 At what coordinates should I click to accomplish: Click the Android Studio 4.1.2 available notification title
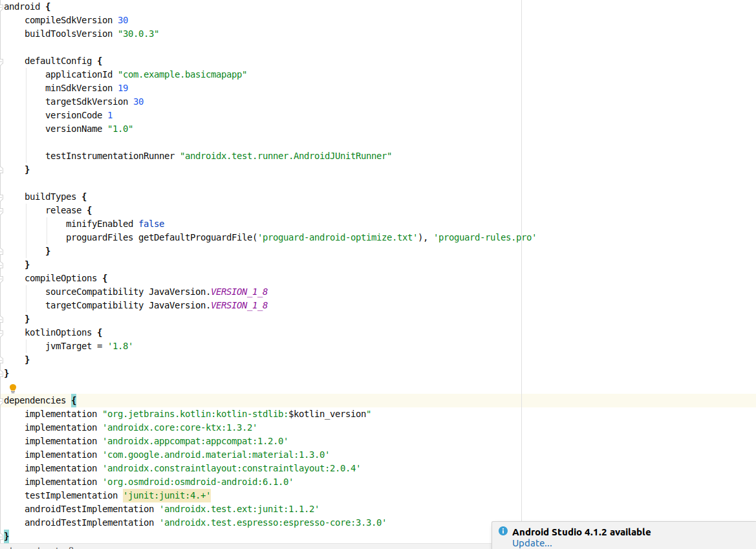(x=581, y=532)
